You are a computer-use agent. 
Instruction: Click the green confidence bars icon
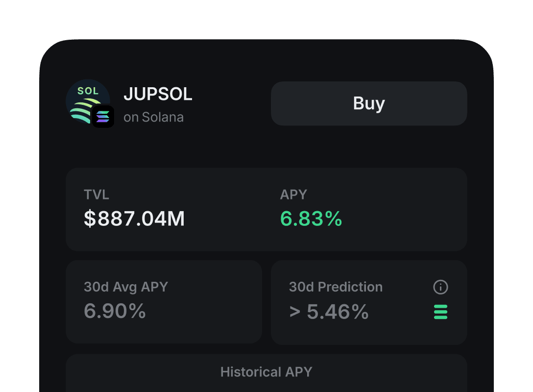[x=440, y=312]
